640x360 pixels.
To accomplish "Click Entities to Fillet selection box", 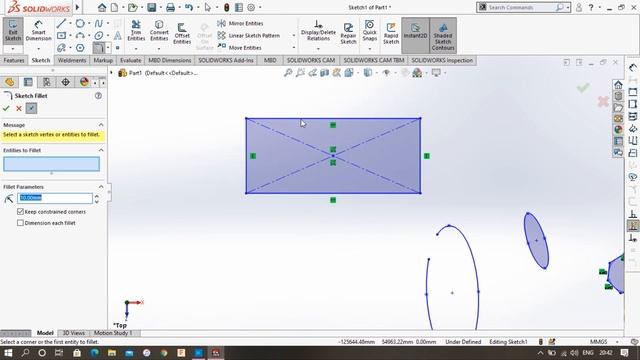I will [51, 164].
